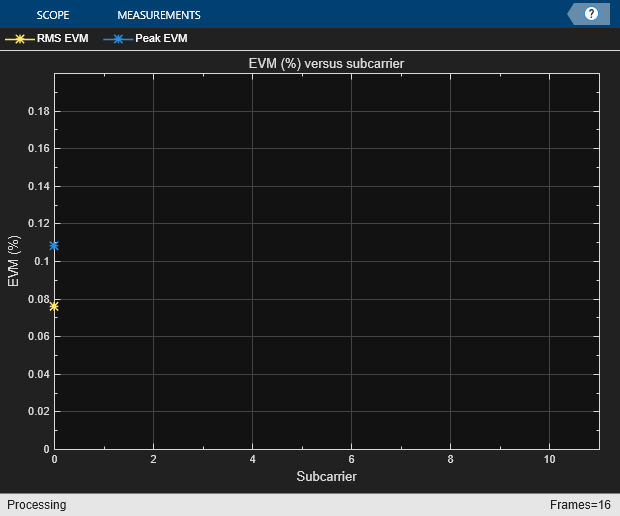Click the plot title EVM versus subcarrier
Image resolution: width=620 pixels, height=516 pixels.
326,64
